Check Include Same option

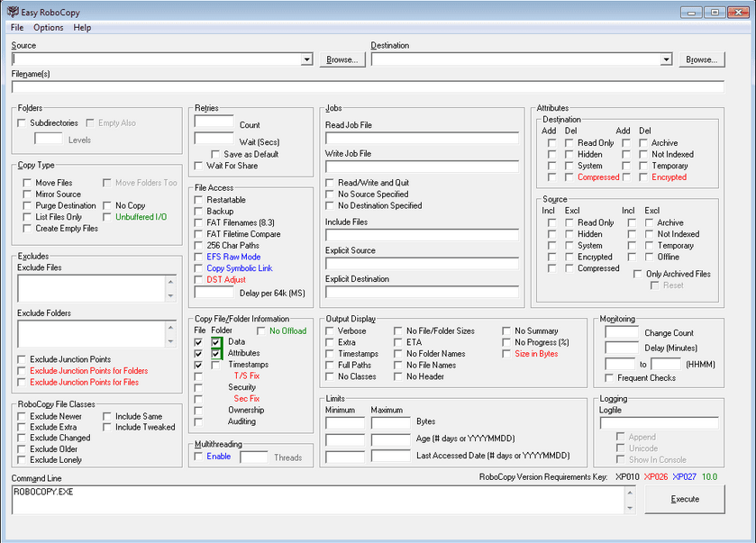click(107, 416)
